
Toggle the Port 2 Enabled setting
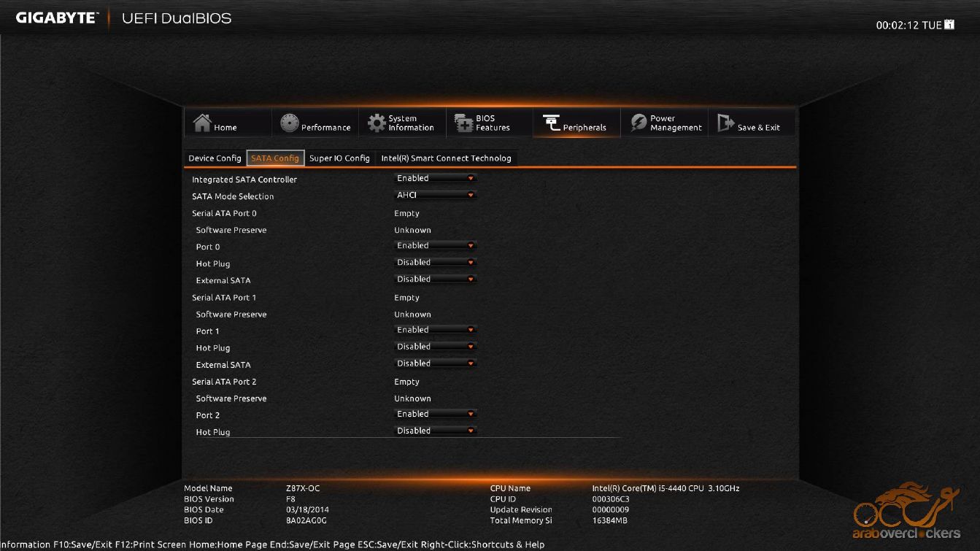click(436, 415)
